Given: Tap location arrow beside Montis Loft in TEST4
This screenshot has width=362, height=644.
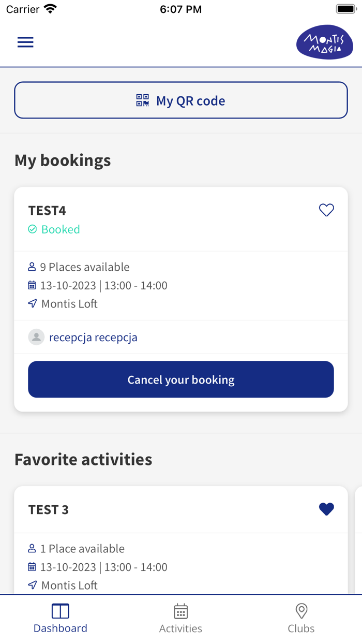Looking at the screenshot, I should 33,304.
